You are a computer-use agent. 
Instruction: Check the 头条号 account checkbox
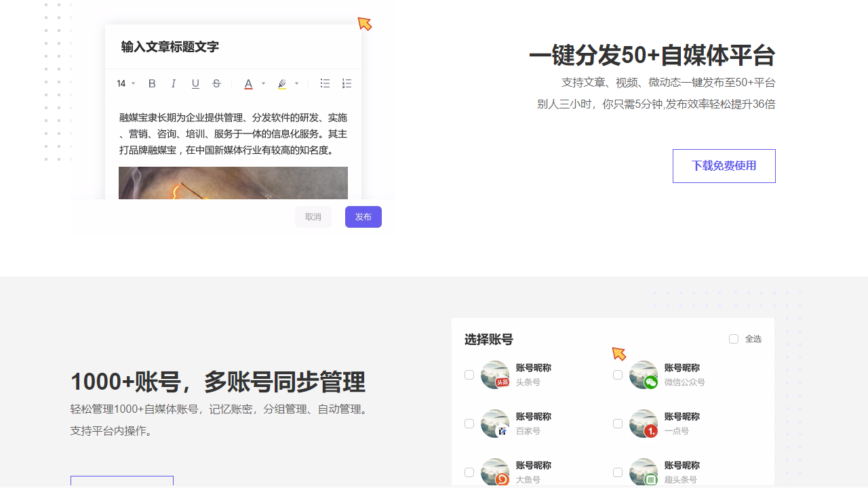[469, 375]
